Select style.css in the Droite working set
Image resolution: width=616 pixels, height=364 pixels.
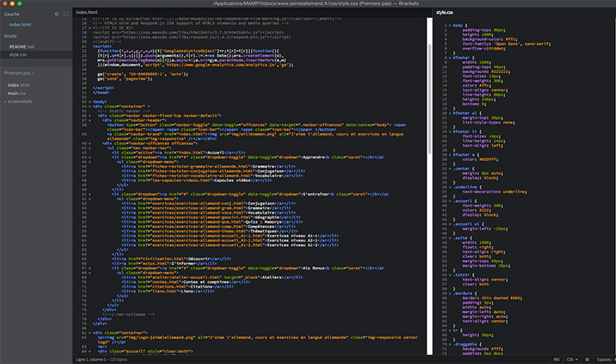click(18, 55)
